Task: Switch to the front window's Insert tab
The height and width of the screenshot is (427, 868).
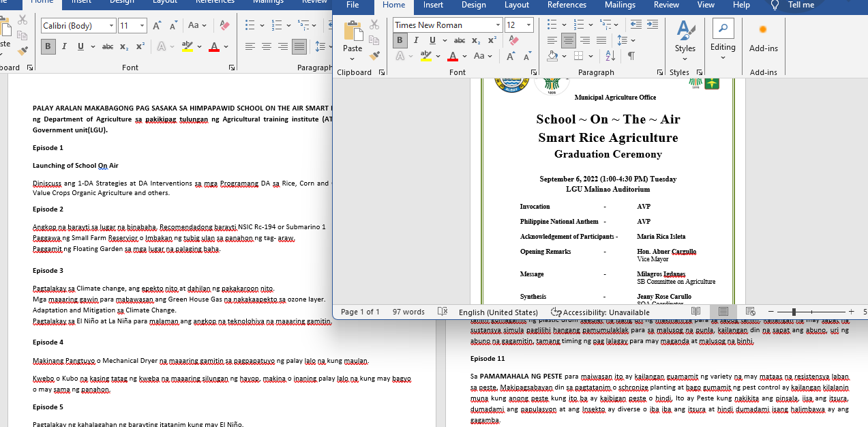Action: click(433, 5)
